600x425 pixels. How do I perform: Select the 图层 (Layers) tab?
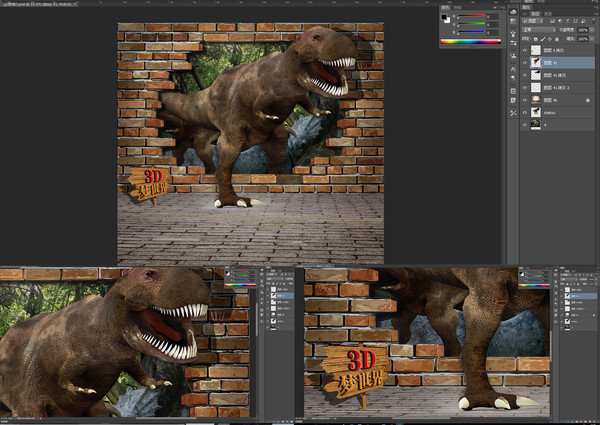coord(535,14)
